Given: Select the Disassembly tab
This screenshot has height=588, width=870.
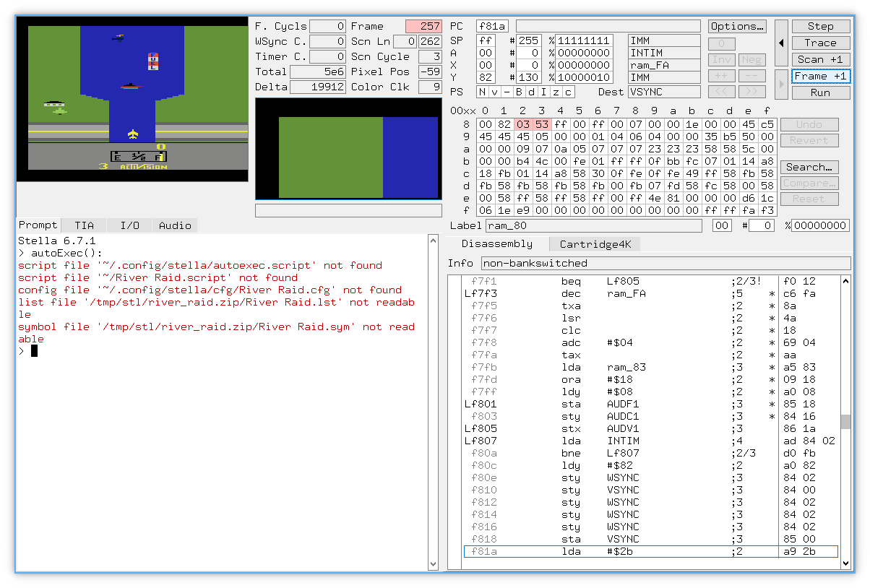Looking at the screenshot, I should [497, 243].
